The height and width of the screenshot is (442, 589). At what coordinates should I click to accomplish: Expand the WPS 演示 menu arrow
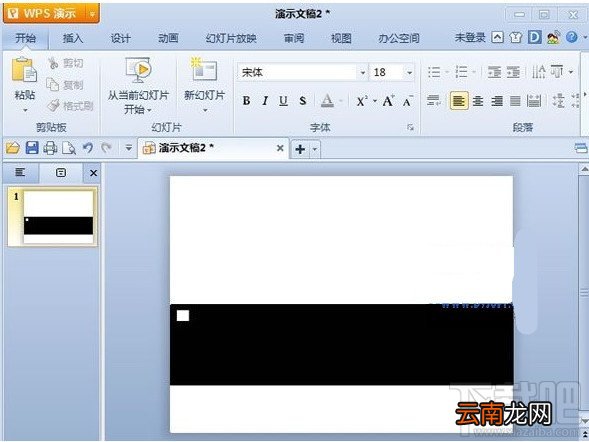92,14
